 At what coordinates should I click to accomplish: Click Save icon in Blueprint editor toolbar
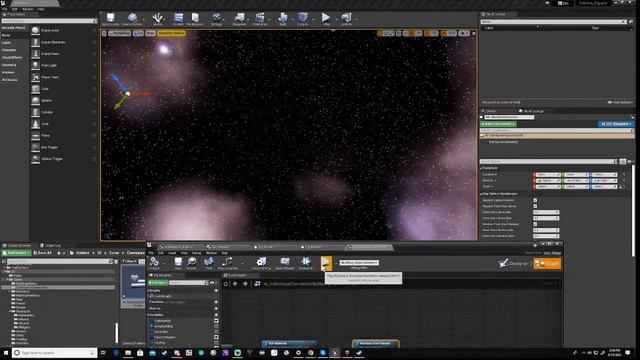coord(178,263)
